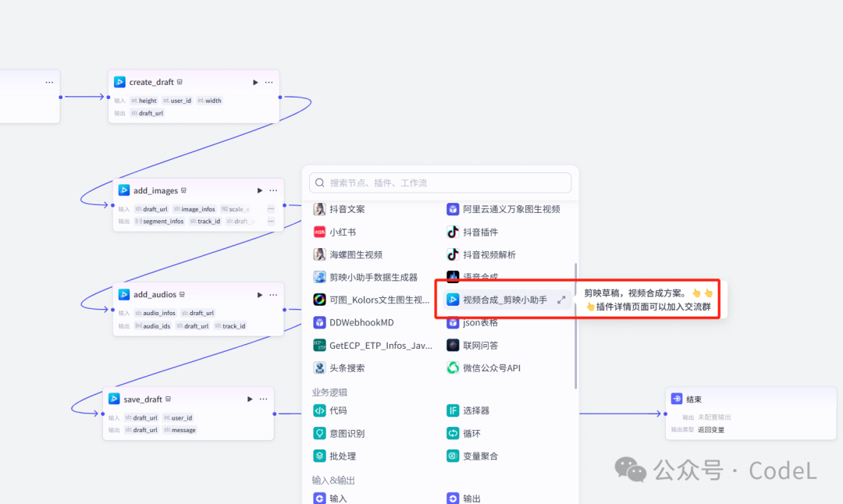This screenshot has width=843, height=504.
Task: Add the GetECP_ETP_Infos_Jav... plugin
Action: coord(371,346)
